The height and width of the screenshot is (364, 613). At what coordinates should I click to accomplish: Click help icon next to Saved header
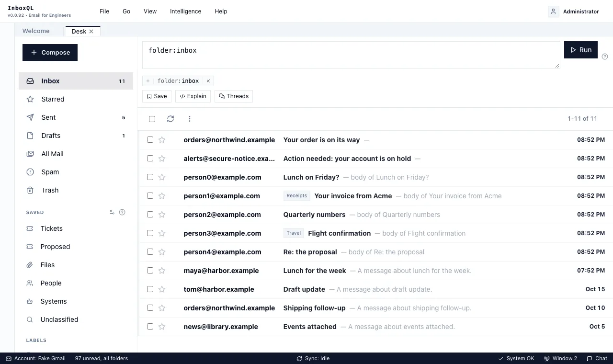pos(122,212)
